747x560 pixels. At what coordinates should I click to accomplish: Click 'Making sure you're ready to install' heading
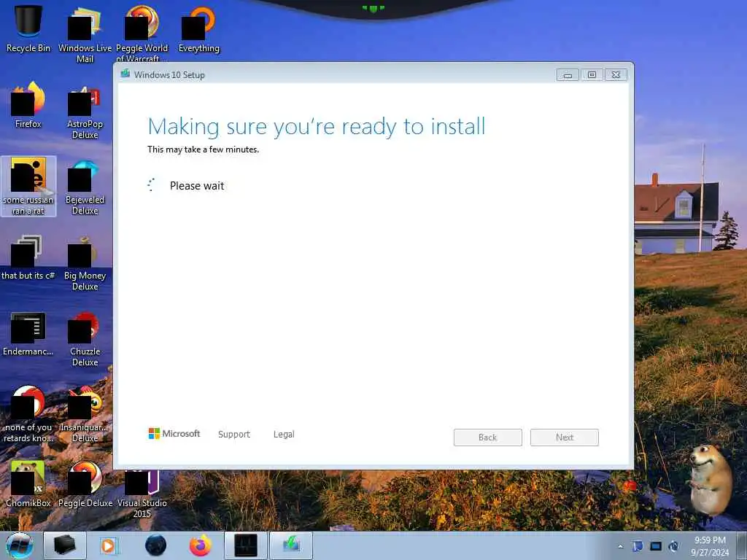pos(317,127)
